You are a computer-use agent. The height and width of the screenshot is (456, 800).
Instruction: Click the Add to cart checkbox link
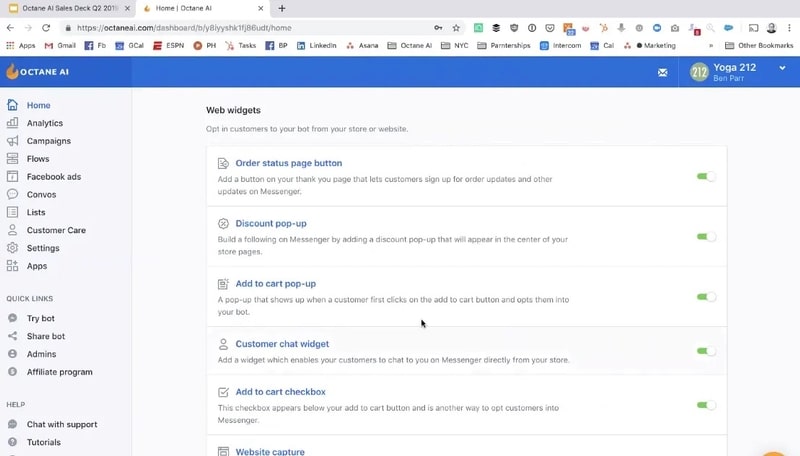click(x=280, y=392)
